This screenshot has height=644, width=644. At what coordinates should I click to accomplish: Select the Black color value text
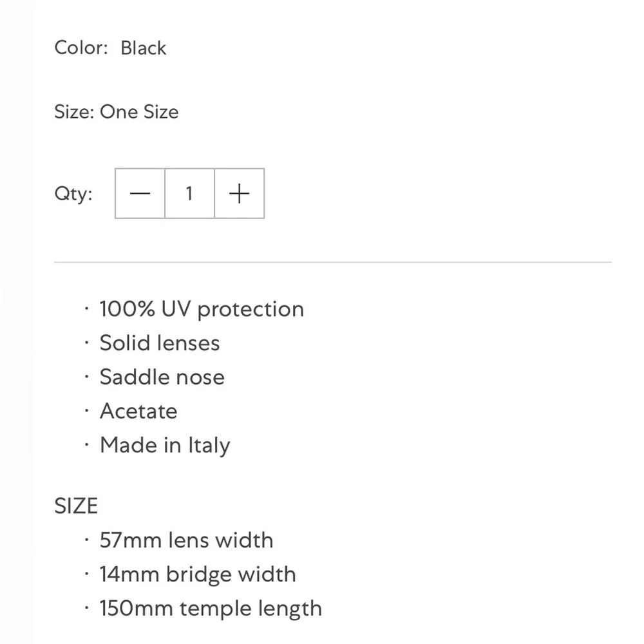pos(144,48)
